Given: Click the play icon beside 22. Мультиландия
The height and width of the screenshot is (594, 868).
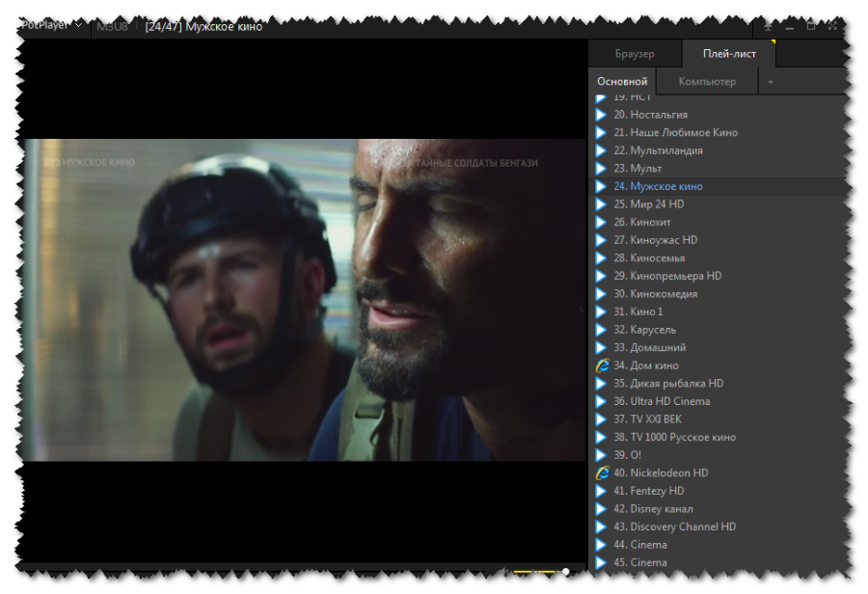Looking at the screenshot, I should pos(601,150).
